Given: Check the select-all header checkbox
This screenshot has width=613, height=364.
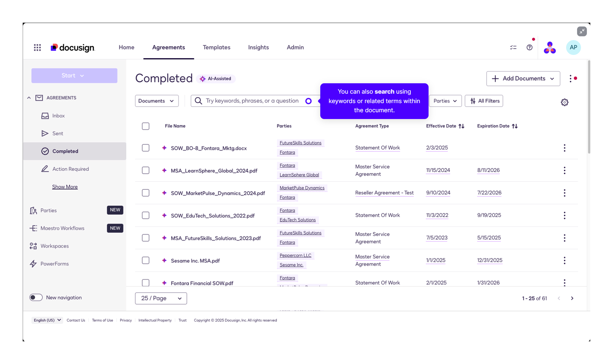Looking at the screenshot, I should (x=146, y=126).
